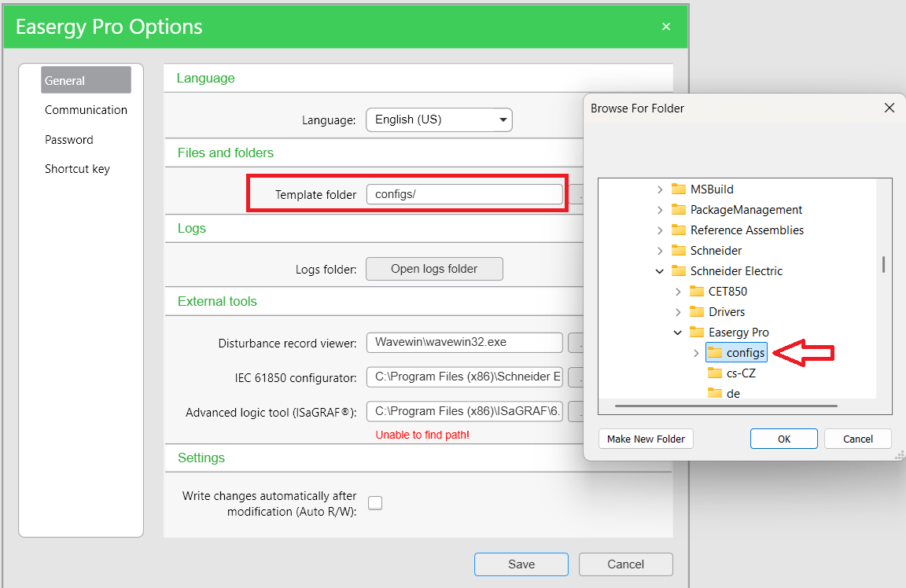Click Make New Folder button

[x=646, y=439]
